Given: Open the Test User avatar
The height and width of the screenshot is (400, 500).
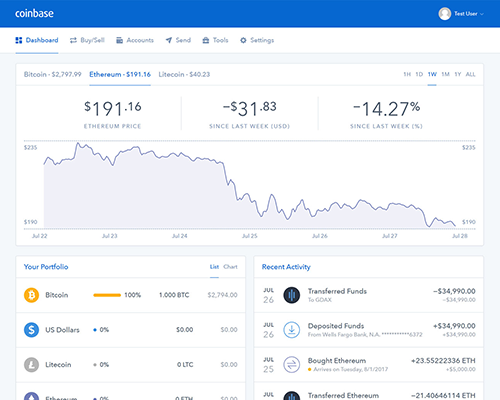Looking at the screenshot, I should (x=445, y=14).
